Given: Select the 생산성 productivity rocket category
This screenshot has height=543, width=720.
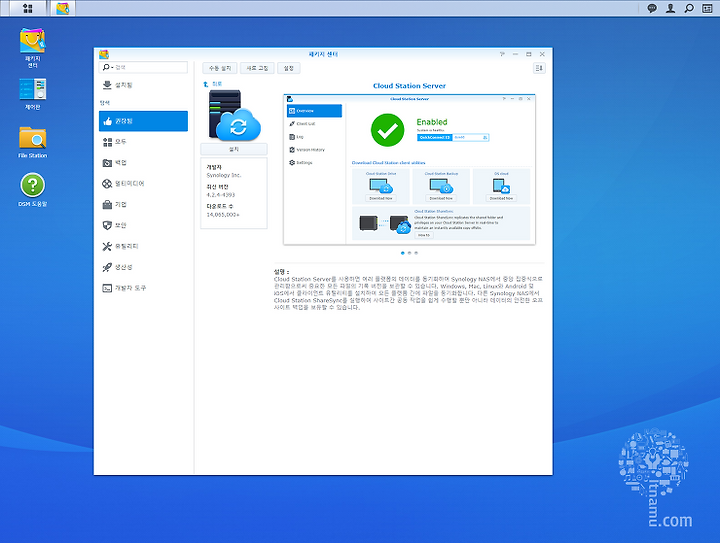Looking at the screenshot, I should pyautogui.click(x=143, y=267).
